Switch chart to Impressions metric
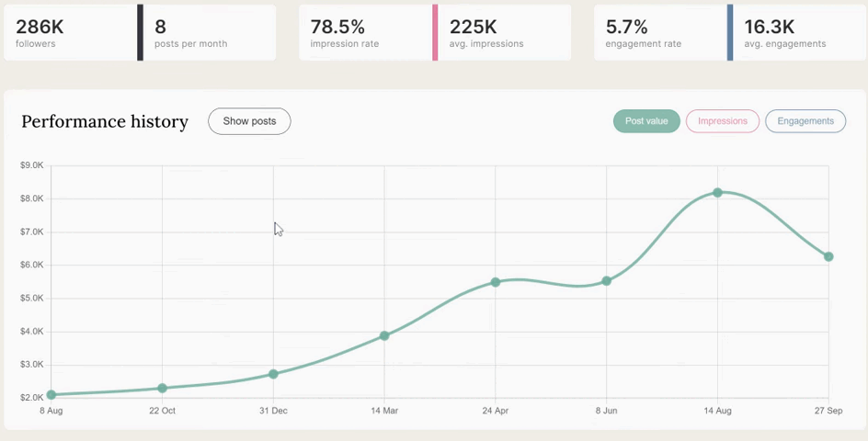 click(x=723, y=121)
